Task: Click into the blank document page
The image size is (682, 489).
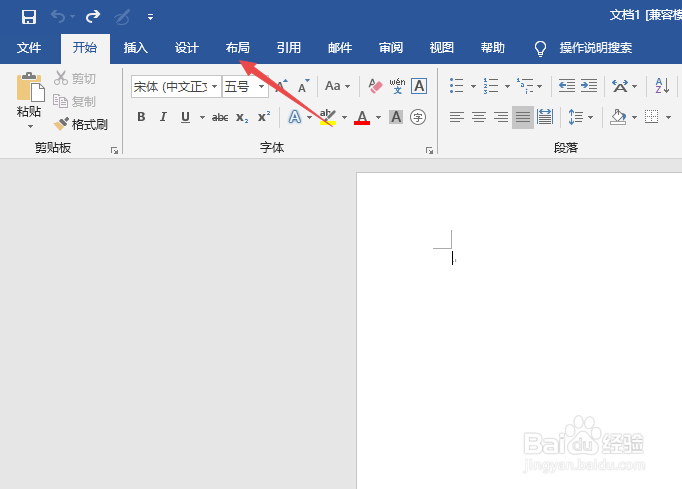Action: [x=519, y=331]
